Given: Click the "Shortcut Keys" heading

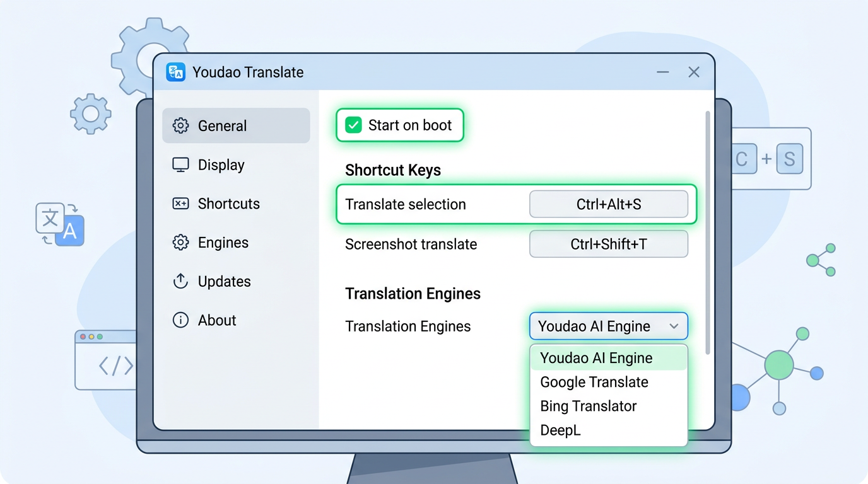Looking at the screenshot, I should pos(393,170).
